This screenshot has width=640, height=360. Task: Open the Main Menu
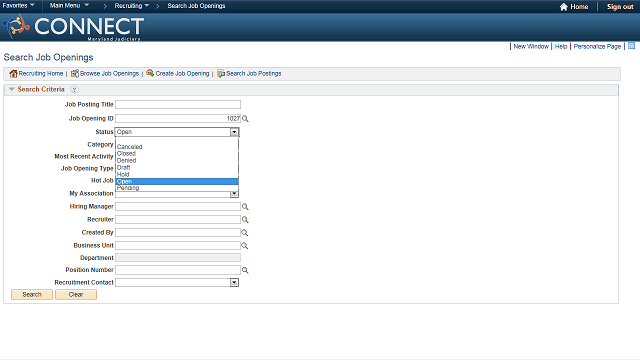click(x=69, y=6)
